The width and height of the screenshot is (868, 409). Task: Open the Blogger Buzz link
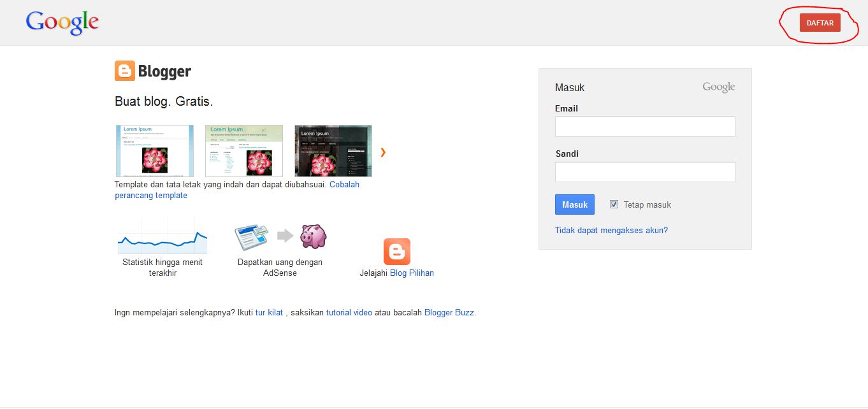click(x=449, y=313)
